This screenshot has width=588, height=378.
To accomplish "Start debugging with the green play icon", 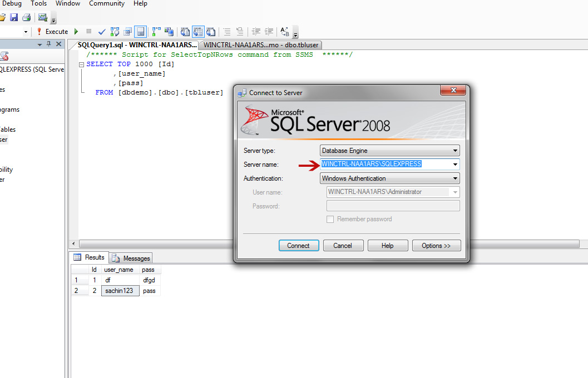I will (x=76, y=32).
